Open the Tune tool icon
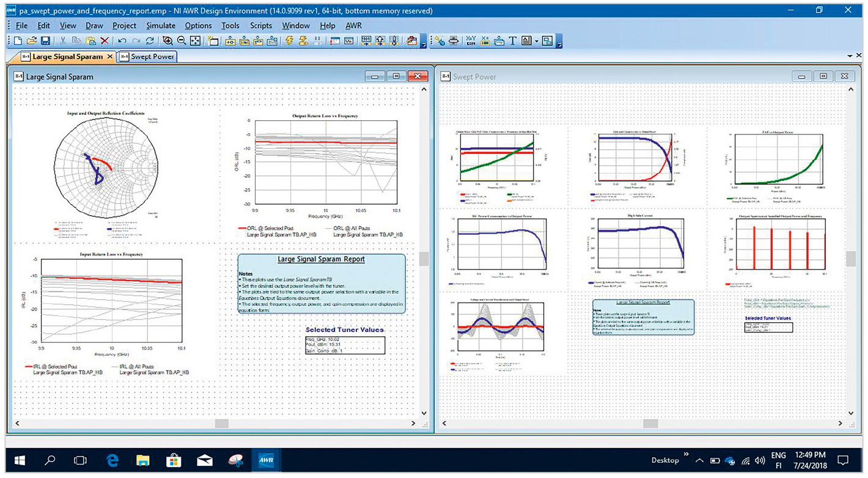The height and width of the screenshot is (478, 868). [335, 41]
